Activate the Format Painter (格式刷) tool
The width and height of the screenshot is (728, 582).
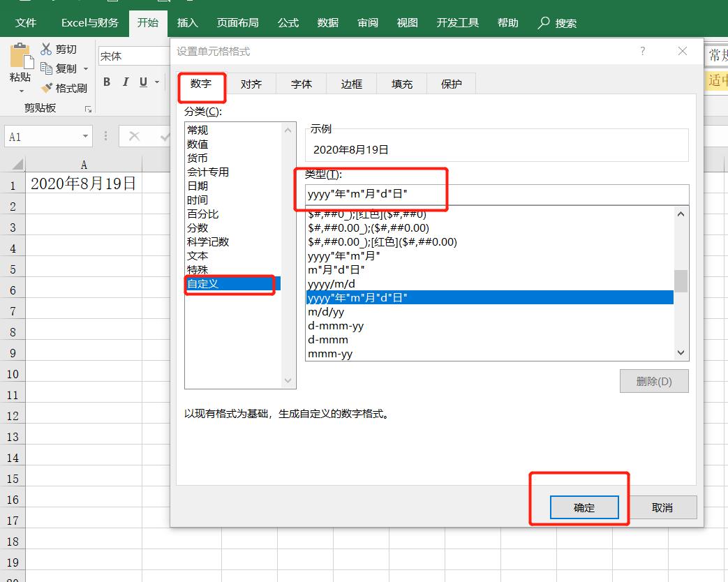[x=45, y=87]
